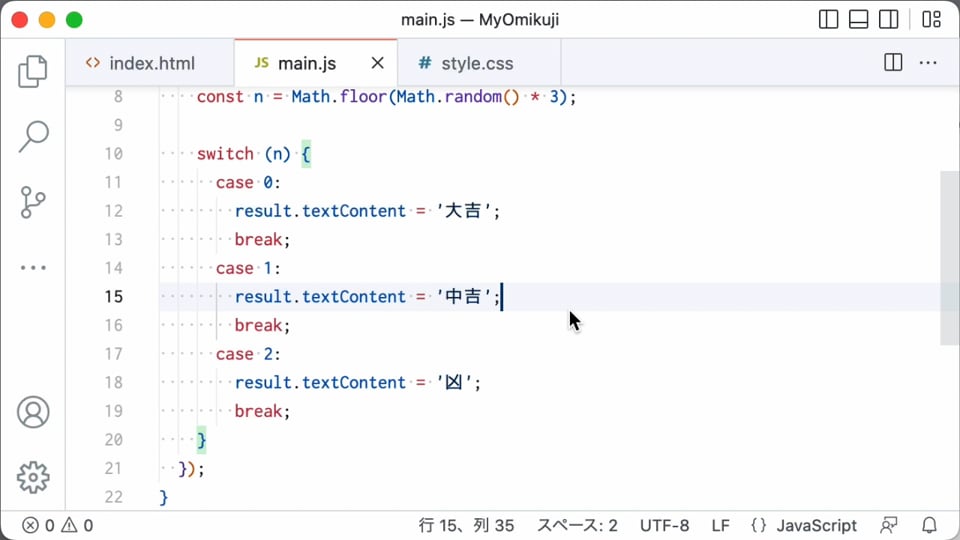Screen dimensions: 960x540
Task: Click the vertical scrollbar slider in editor
Action: (x=950, y=257)
